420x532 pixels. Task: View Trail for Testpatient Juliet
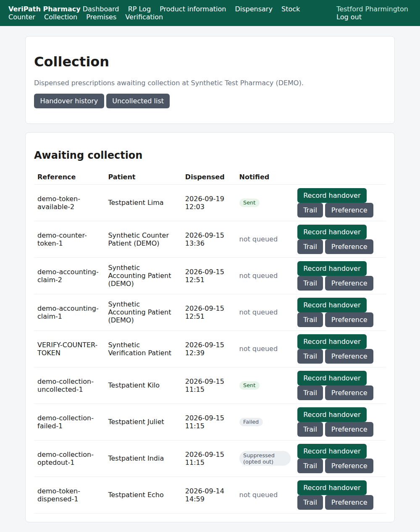coord(310,429)
